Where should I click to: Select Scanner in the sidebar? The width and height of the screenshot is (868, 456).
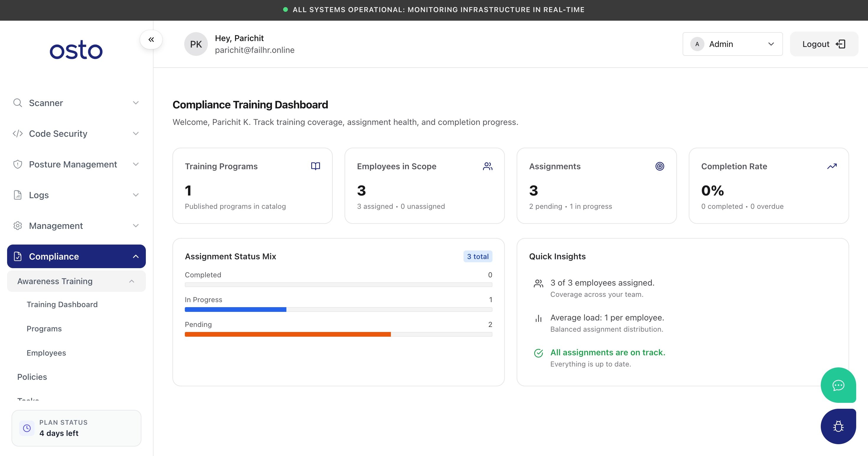click(76, 103)
